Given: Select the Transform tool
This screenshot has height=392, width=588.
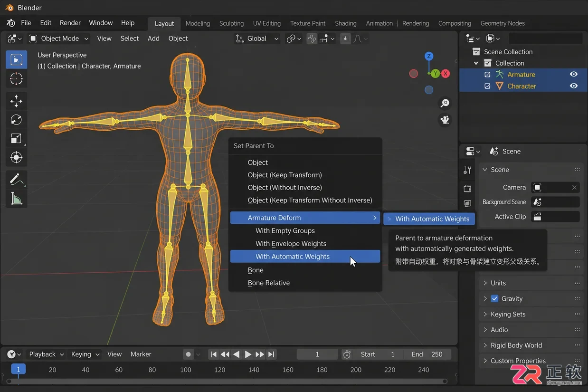Looking at the screenshot, I should point(16,157).
